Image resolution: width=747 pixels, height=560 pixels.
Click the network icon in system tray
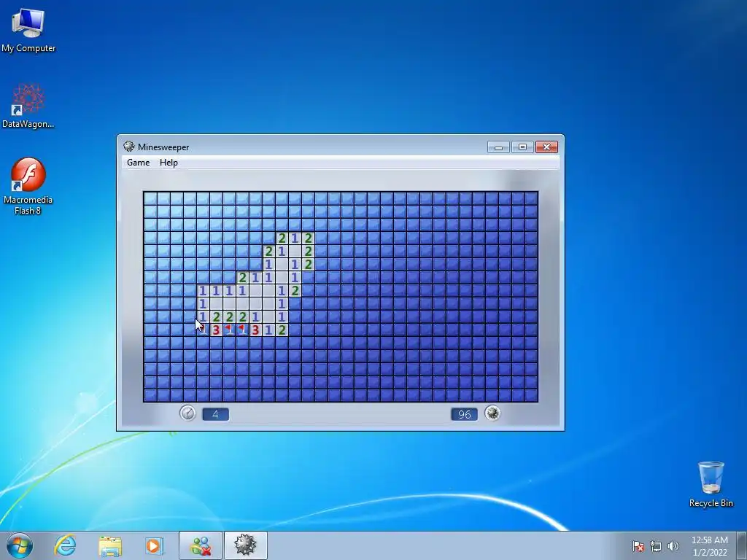point(656,546)
